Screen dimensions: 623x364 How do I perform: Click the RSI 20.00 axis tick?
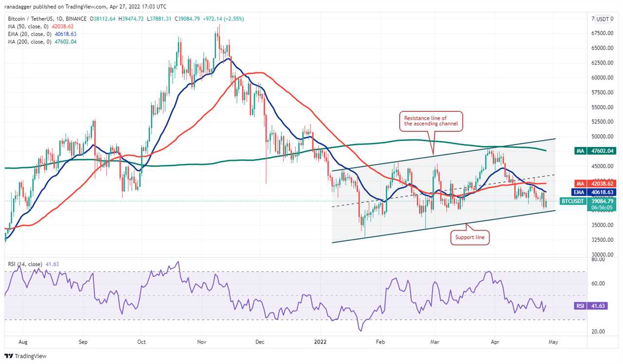coord(598,331)
